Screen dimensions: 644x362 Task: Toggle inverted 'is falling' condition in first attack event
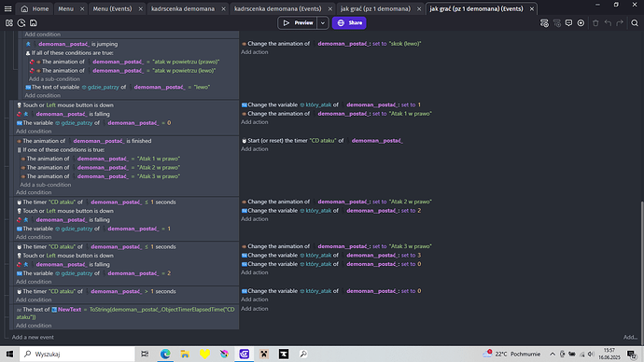pyautogui.click(x=19, y=114)
